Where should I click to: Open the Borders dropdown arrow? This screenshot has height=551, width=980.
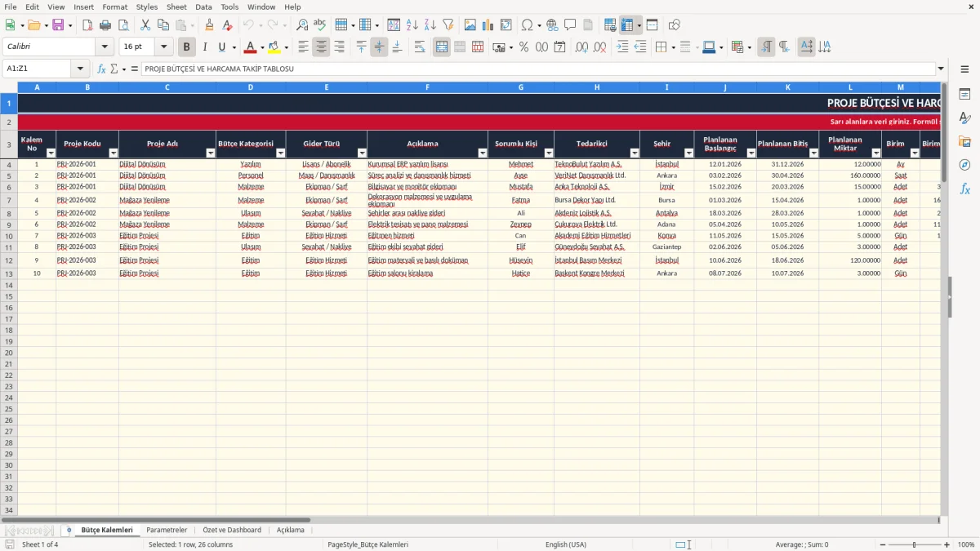675,47
